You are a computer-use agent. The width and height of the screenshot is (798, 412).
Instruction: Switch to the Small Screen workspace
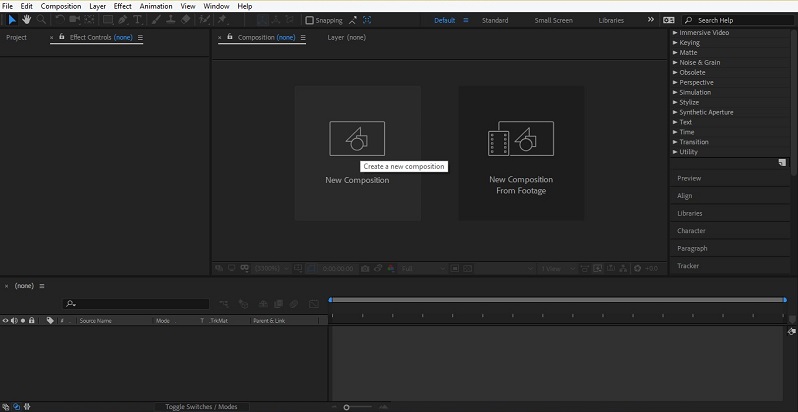[554, 20]
